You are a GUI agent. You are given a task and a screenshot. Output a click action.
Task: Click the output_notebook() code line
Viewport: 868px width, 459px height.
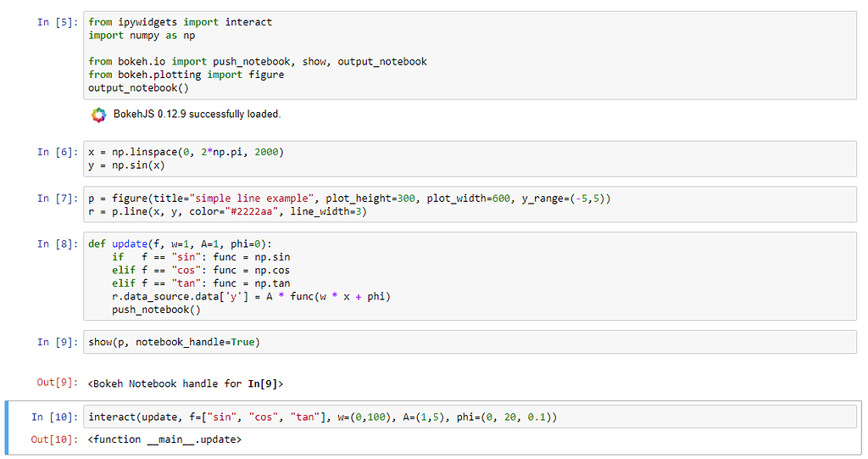pos(138,87)
